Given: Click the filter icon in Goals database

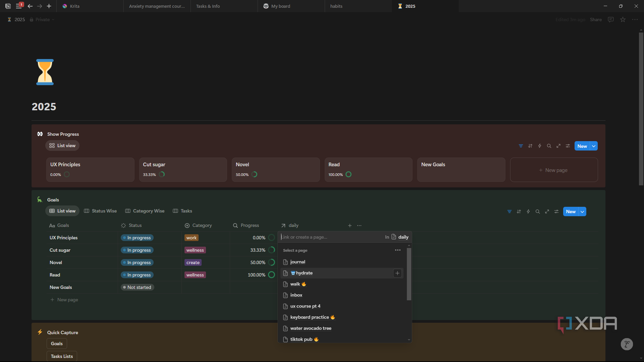Looking at the screenshot, I should click(509, 211).
